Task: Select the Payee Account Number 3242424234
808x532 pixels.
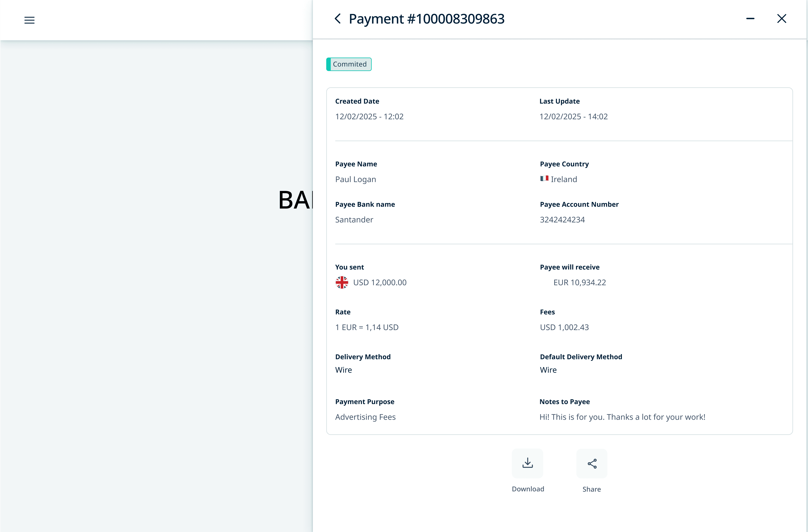Action: [x=562, y=219]
